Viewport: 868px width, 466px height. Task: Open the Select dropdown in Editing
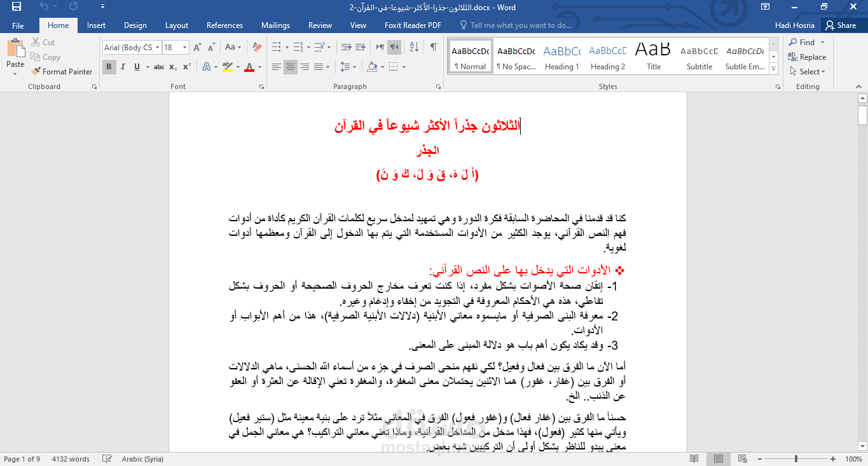(x=807, y=72)
